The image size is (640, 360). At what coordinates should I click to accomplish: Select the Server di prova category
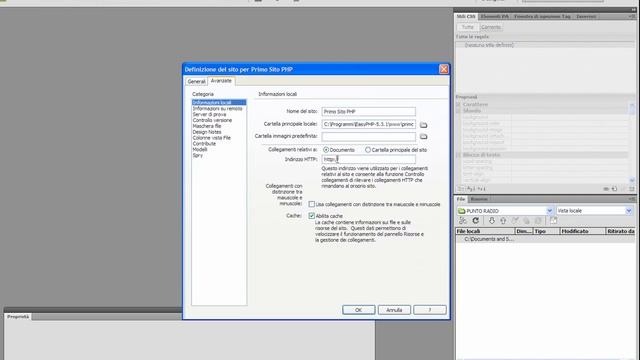[x=209, y=115]
